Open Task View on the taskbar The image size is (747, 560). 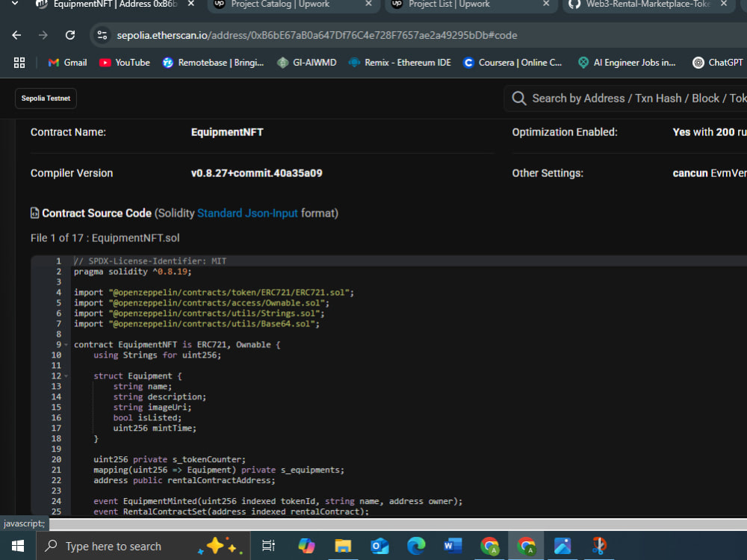point(269,546)
